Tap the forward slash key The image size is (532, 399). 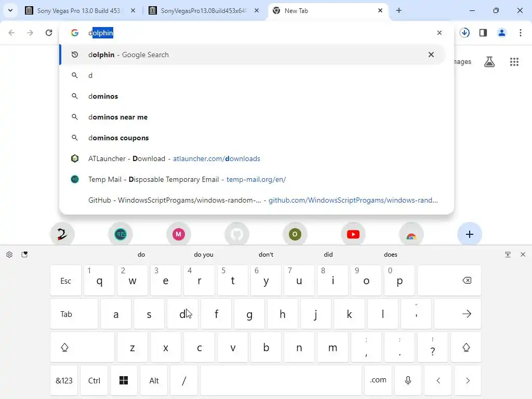point(184,380)
